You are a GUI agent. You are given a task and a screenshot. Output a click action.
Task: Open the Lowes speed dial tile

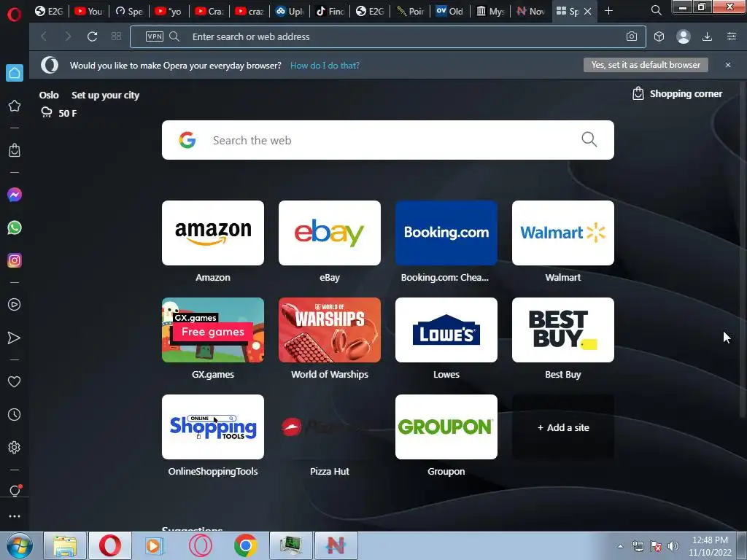446,330
